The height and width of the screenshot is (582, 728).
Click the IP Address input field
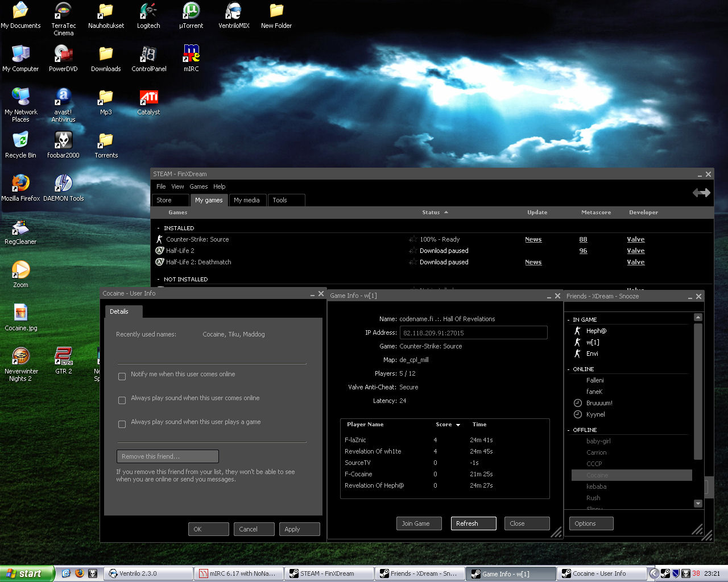click(473, 332)
